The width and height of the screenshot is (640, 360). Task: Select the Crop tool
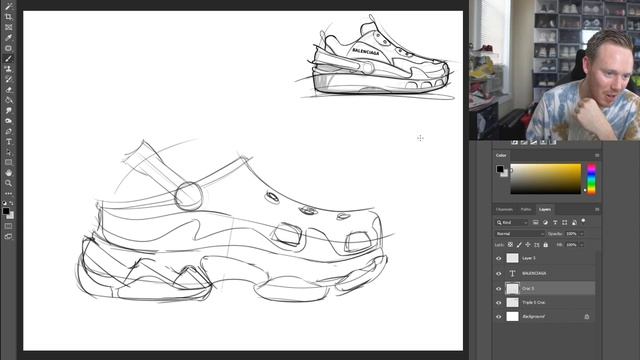click(x=8, y=17)
